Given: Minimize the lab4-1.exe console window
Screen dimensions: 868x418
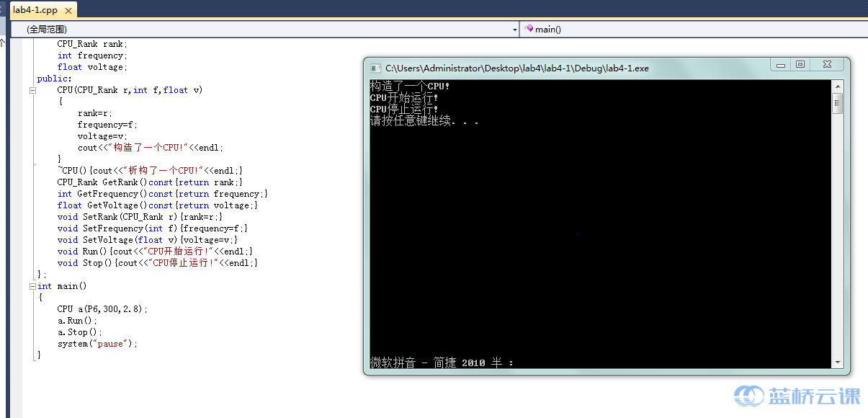Looking at the screenshot, I should 780,65.
